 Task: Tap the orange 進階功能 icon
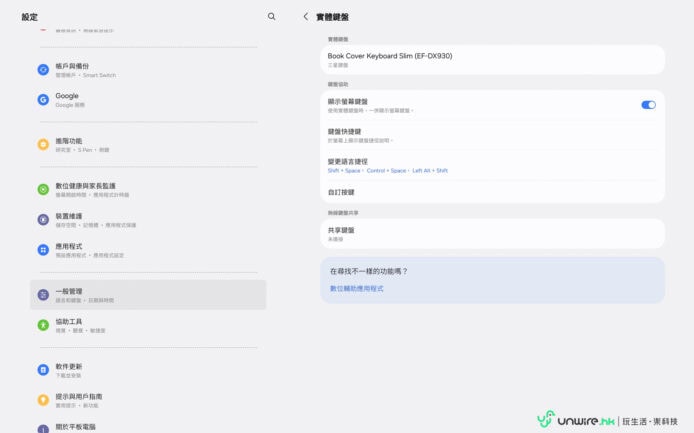[43, 145]
